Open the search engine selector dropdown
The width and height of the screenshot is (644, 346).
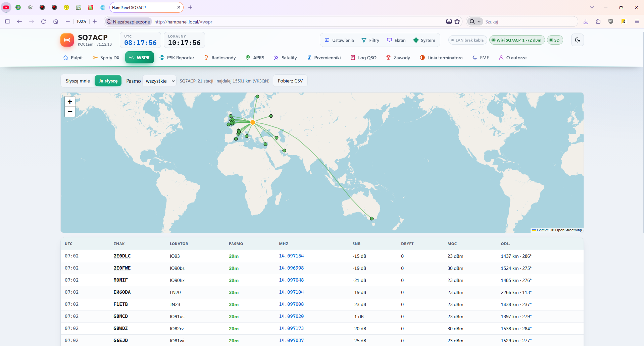tap(475, 21)
